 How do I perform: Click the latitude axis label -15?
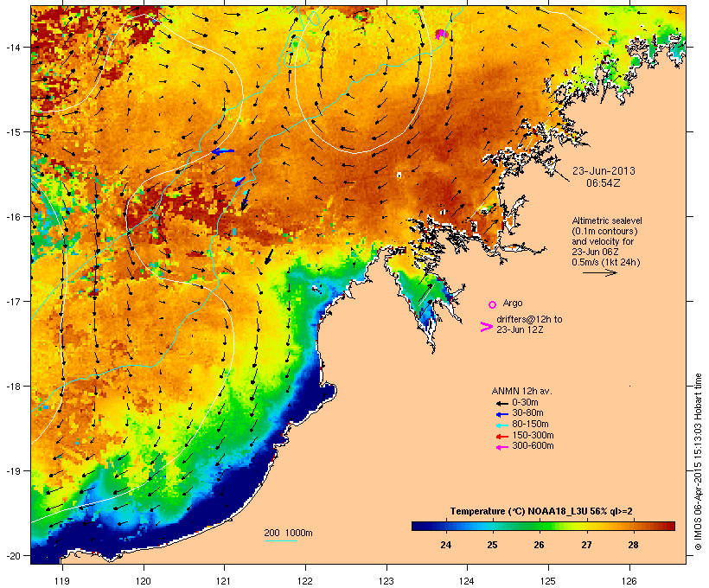[x=12, y=132]
